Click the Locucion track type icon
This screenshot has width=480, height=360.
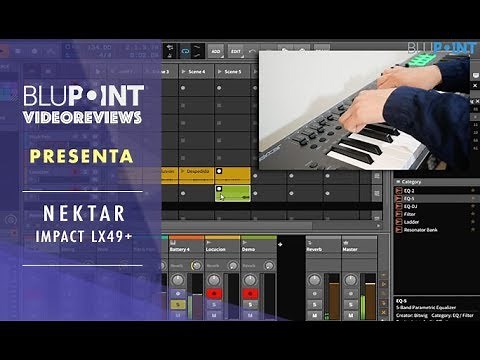209,243
